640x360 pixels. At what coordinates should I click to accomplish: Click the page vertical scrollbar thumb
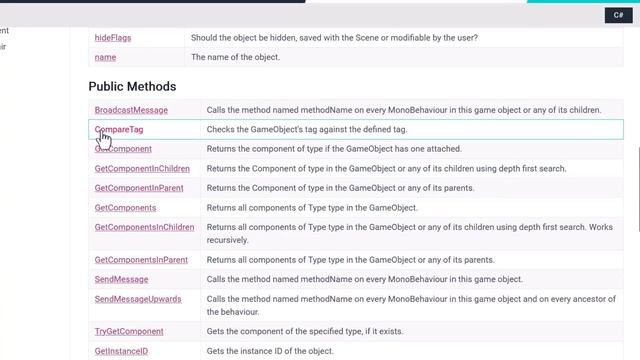[x=638, y=190]
